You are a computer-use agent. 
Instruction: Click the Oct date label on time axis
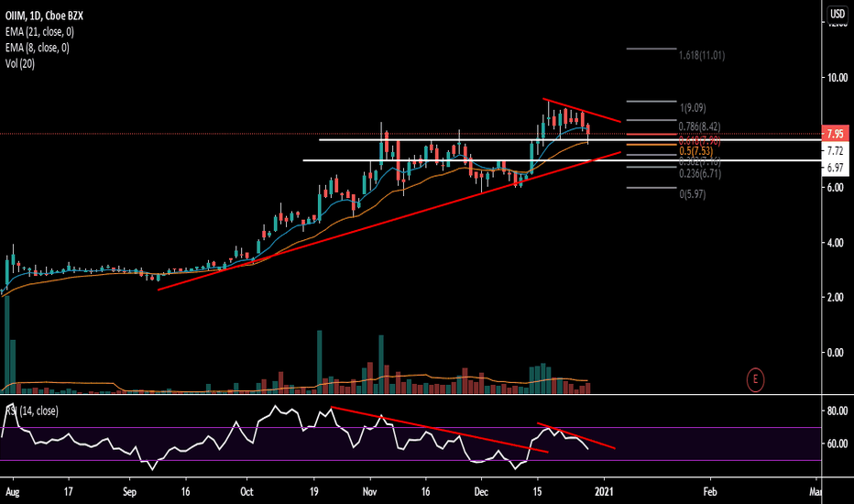pos(246,491)
